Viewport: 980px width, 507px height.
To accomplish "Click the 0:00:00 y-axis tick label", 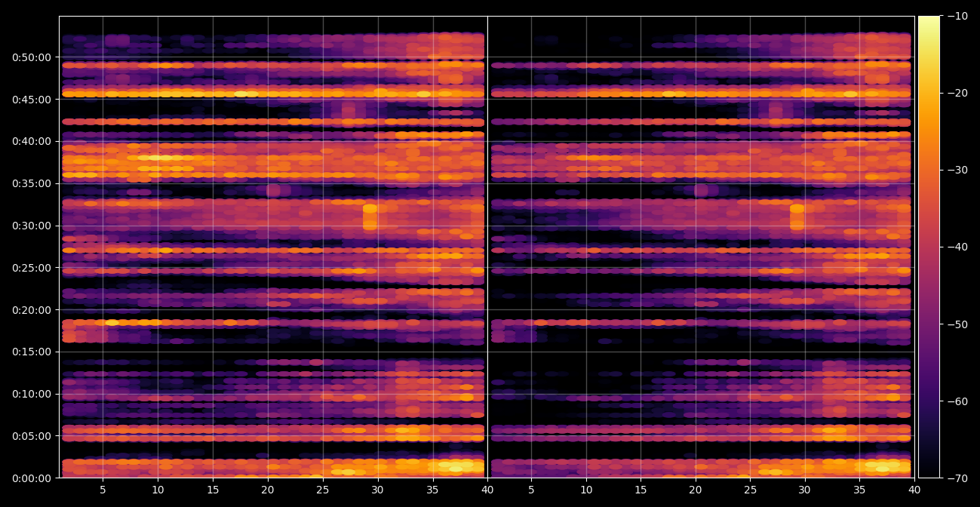I will tap(32, 478).
